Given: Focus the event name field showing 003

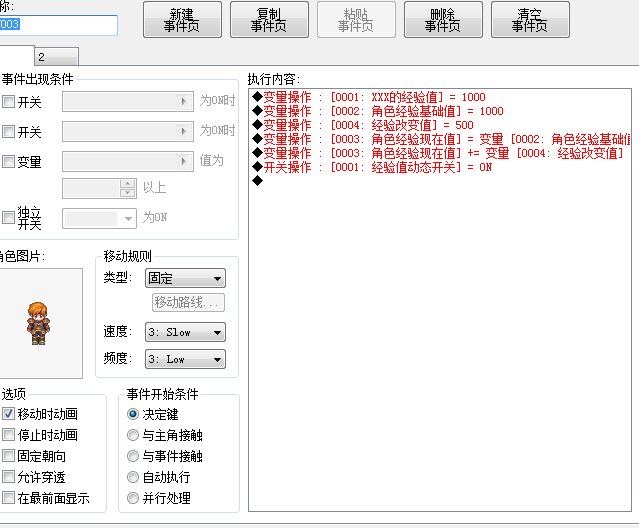Looking at the screenshot, I should pyautogui.click(x=58, y=25).
